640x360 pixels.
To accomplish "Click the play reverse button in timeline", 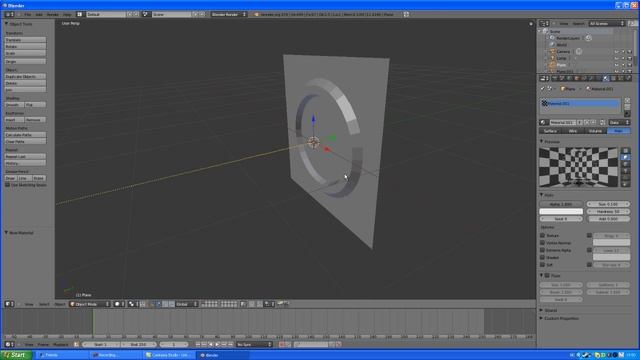I will point(211,344).
